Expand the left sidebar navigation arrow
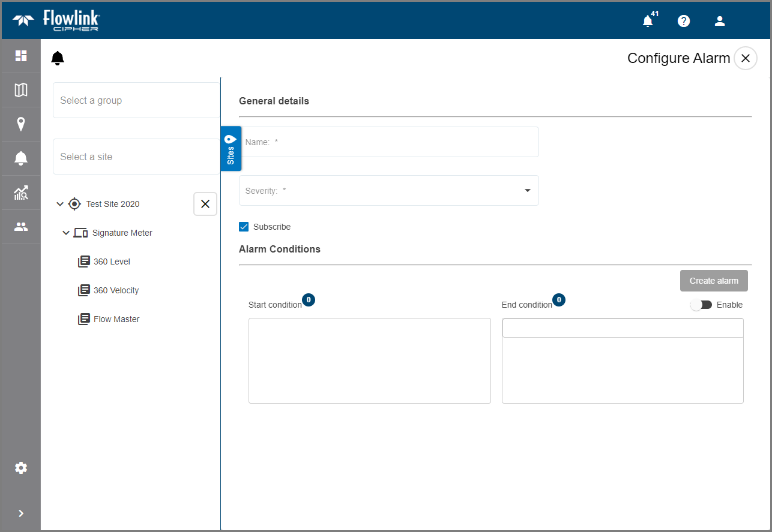The image size is (772, 532). coord(21,513)
